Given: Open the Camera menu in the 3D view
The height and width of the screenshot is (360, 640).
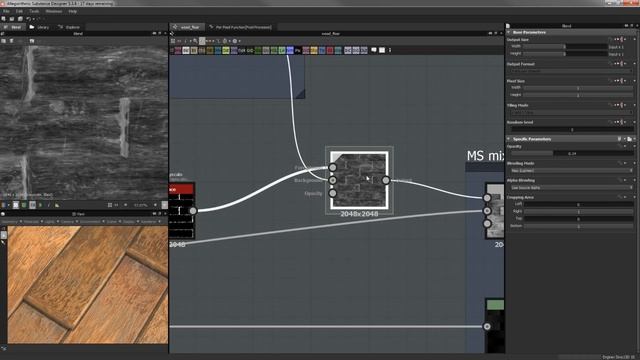Looking at the screenshot, I should click(68, 221).
